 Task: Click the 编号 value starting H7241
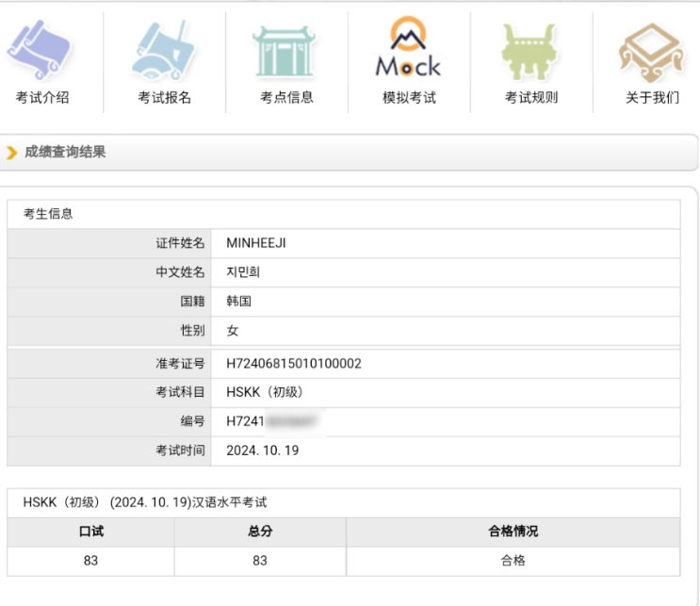(272, 421)
